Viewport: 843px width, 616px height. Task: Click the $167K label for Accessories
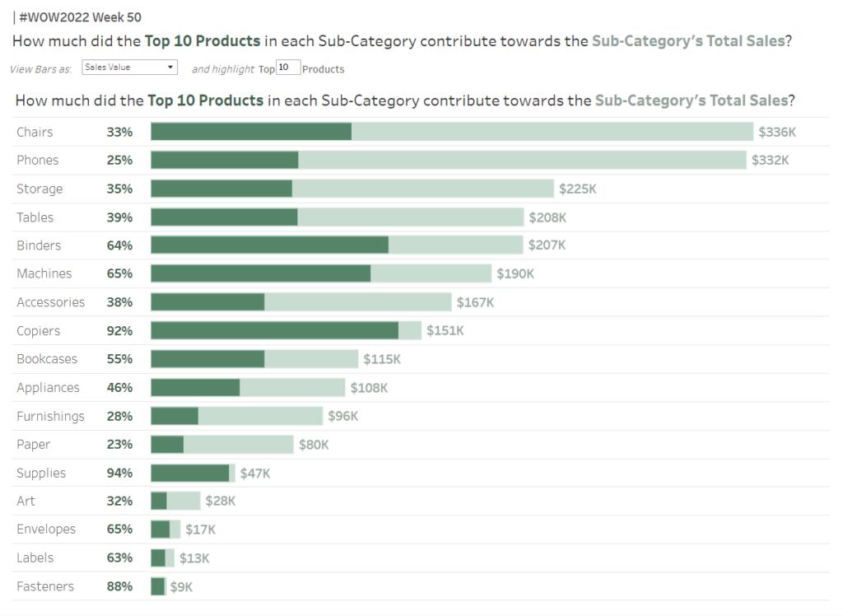(475, 302)
